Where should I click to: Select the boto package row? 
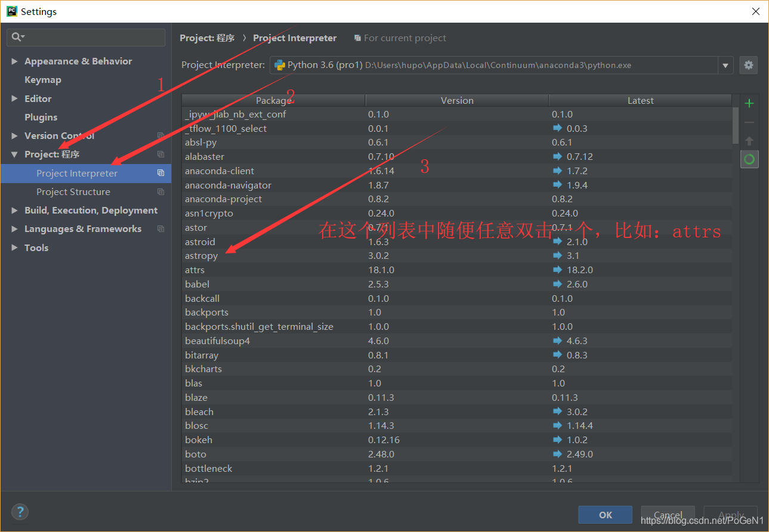457,454
